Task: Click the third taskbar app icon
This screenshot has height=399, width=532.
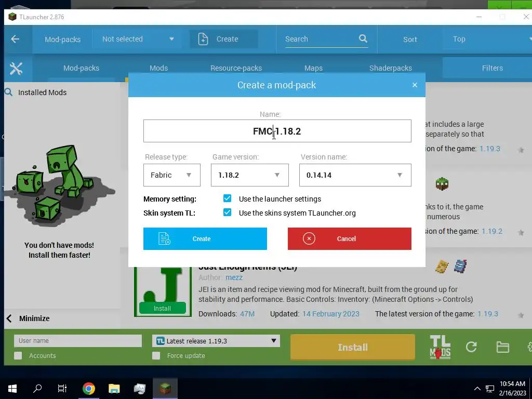Action: coord(139,389)
